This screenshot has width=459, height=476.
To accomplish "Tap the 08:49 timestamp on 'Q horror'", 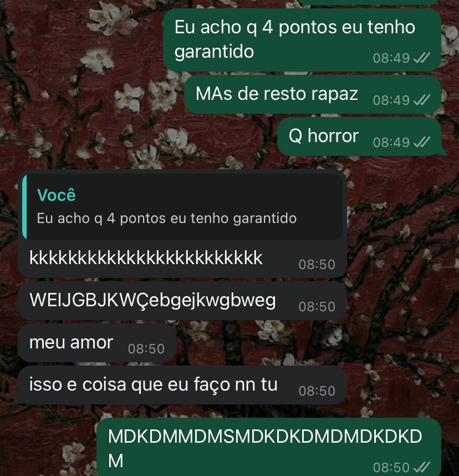I will pyautogui.click(x=391, y=142).
